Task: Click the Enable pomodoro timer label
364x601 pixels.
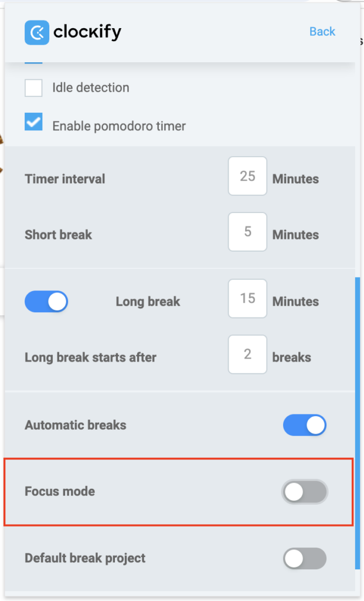Action: [x=118, y=126]
